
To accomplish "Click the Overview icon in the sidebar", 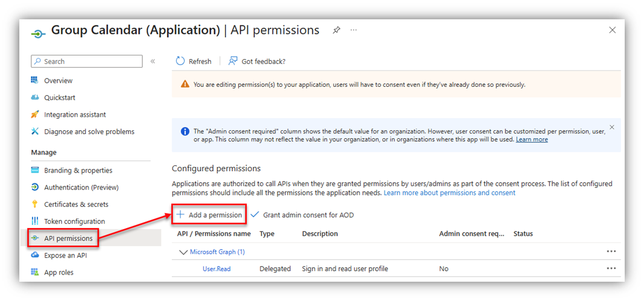I will (x=35, y=80).
